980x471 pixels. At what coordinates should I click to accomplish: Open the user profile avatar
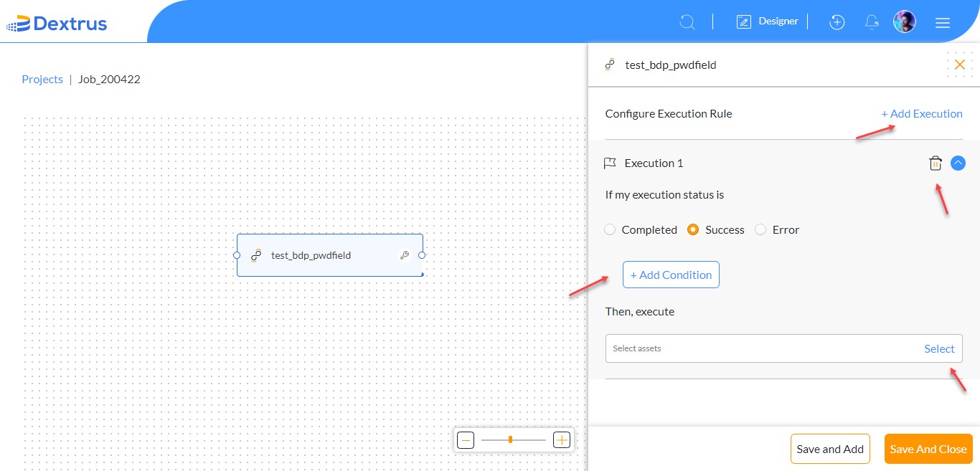pyautogui.click(x=905, y=22)
